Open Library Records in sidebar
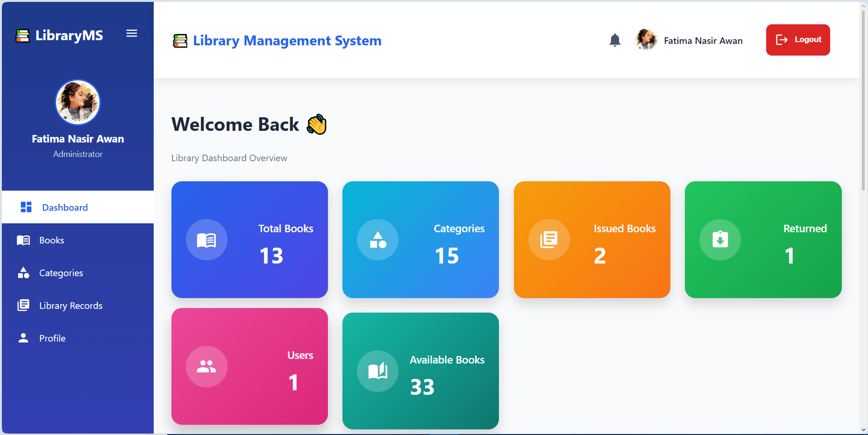 click(x=78, y=306)
